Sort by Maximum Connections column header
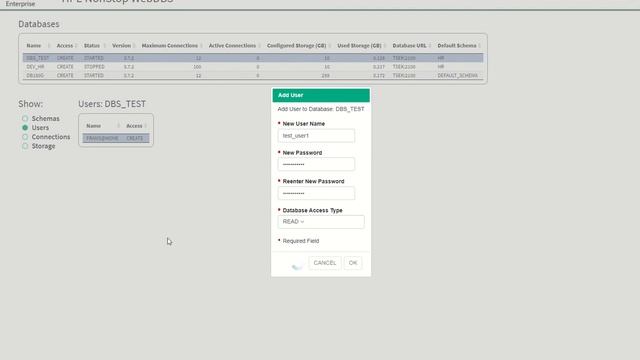The image size is (640, 360). [169, 46]
